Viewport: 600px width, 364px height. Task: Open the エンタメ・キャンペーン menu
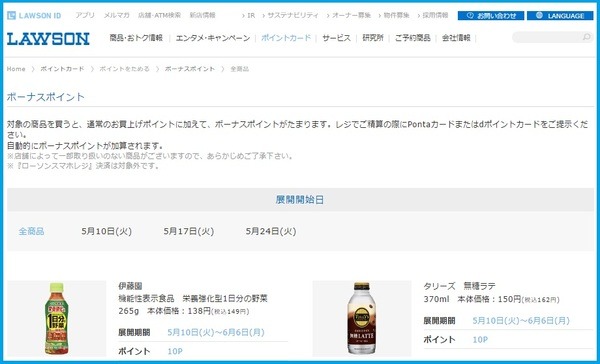tap(213, 38)
